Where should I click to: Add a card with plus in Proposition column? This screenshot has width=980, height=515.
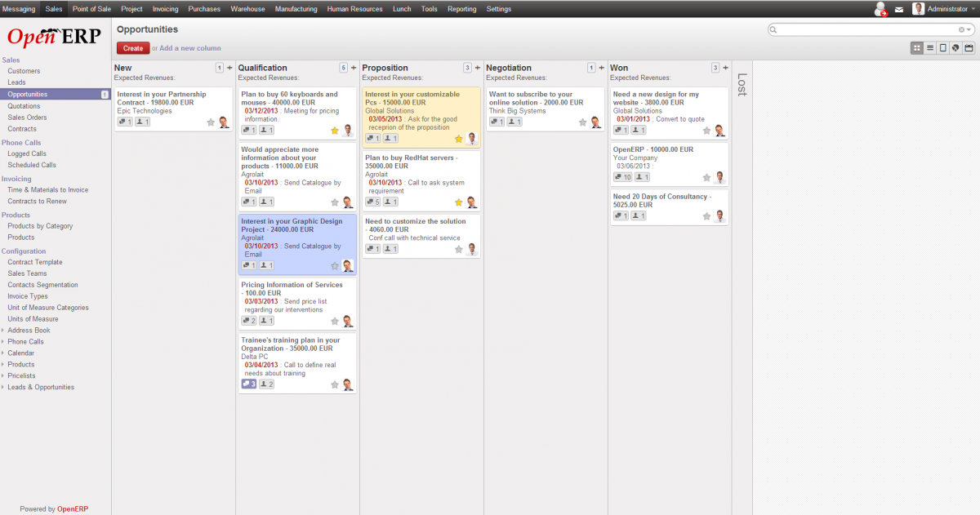point(478,68)
